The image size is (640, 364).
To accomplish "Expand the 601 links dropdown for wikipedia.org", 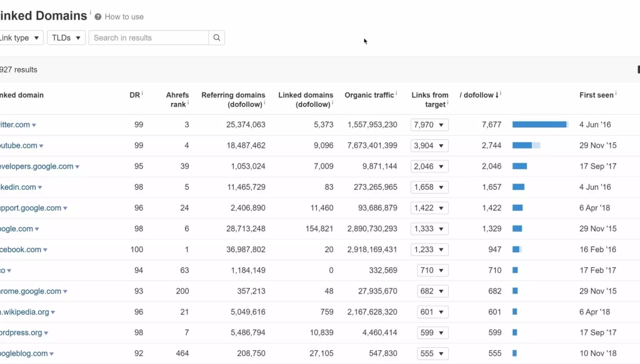I will pos(432,312).
